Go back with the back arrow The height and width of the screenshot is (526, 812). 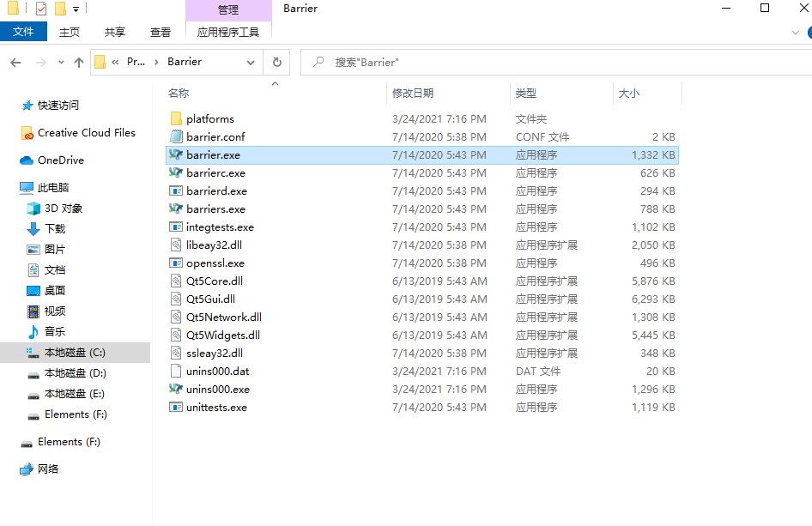point(15,63)
